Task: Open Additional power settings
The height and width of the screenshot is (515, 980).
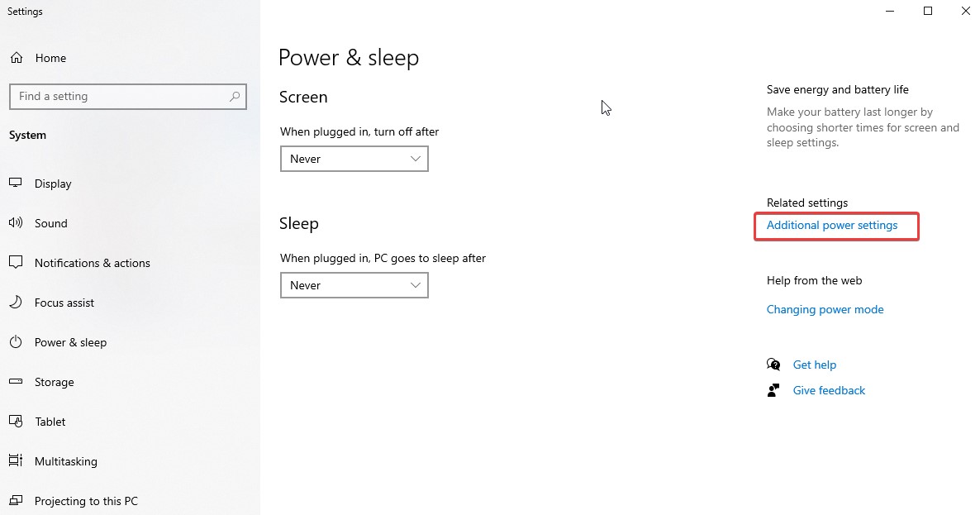Action: (831, 225)
